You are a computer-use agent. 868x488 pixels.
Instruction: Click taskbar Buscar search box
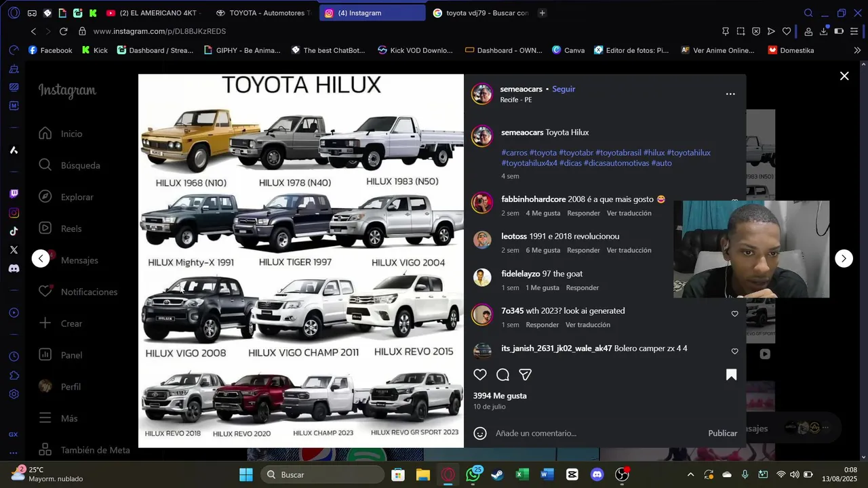pos(323,474)
